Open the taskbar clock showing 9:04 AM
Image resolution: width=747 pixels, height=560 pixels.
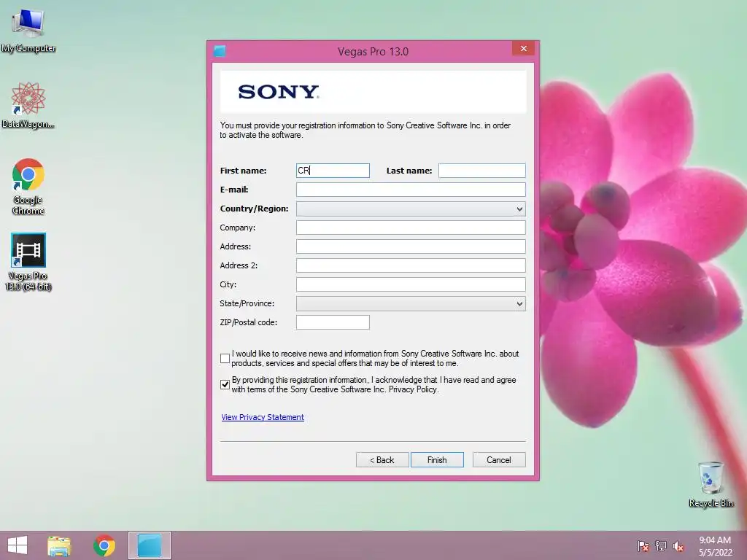click(x=715, y=546)
